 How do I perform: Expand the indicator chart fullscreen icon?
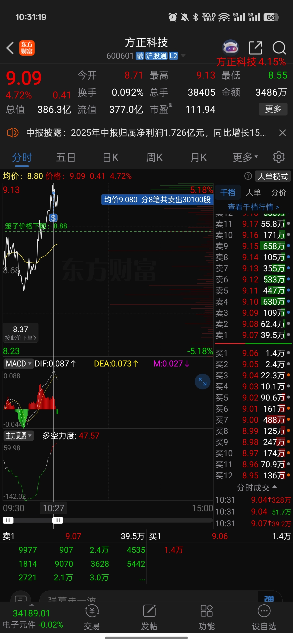coord(202,382)
